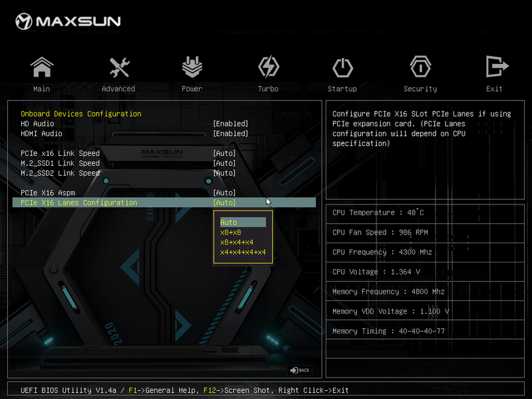Click the UEFI BIOS Utility version text

pos(68,390)
